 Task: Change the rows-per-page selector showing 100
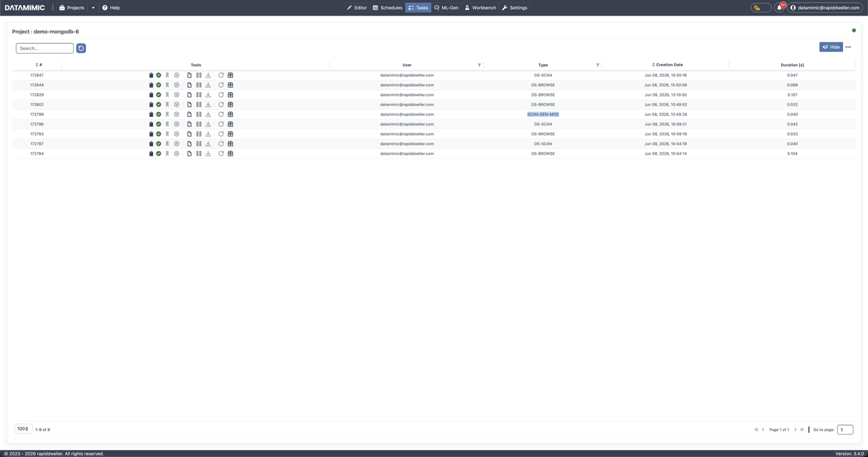23,429
